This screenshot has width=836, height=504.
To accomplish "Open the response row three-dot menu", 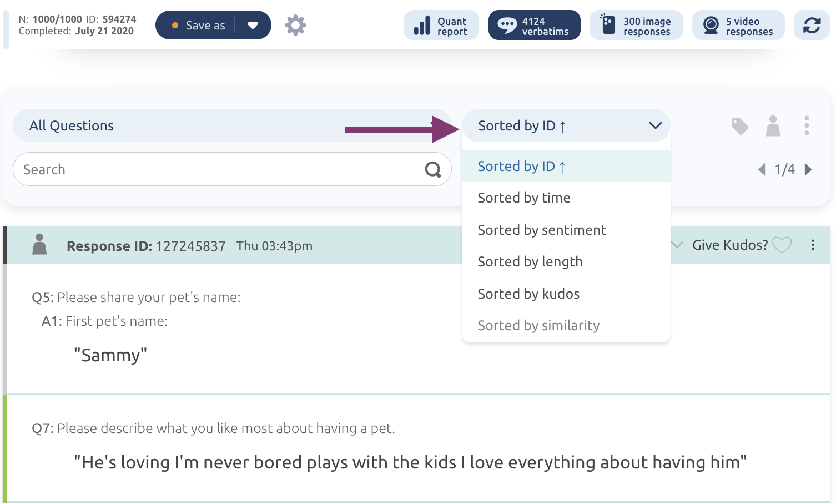I will point(813,245).
